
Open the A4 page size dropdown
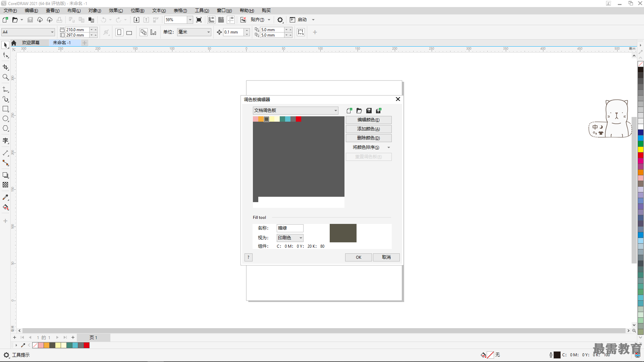pyautogui.click(x=28, y=32)
